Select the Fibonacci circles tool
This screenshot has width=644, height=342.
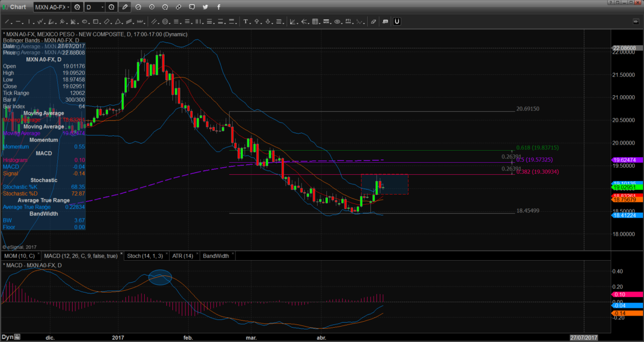(x=165, y=22)
